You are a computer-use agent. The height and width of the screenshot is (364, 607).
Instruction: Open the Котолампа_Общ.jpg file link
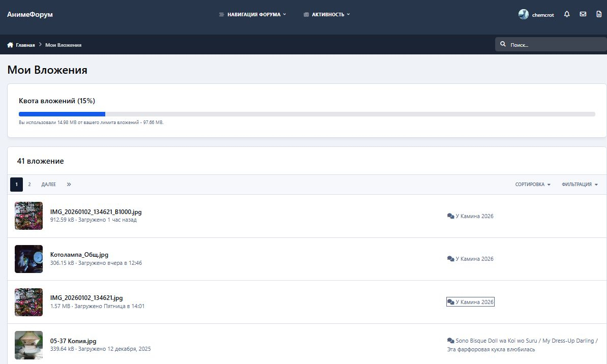click(x=79, y=255)
